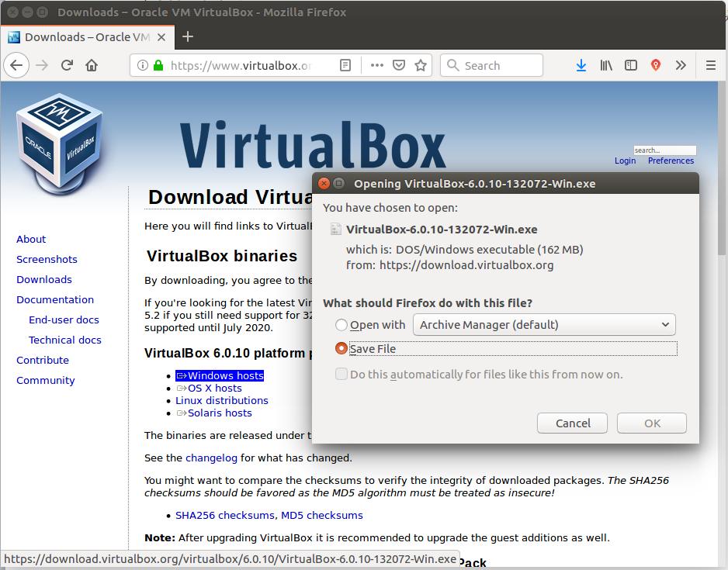Viewport: 728px width, 570px height.
Task: Reload the current page
Action: tap(67, 65)
